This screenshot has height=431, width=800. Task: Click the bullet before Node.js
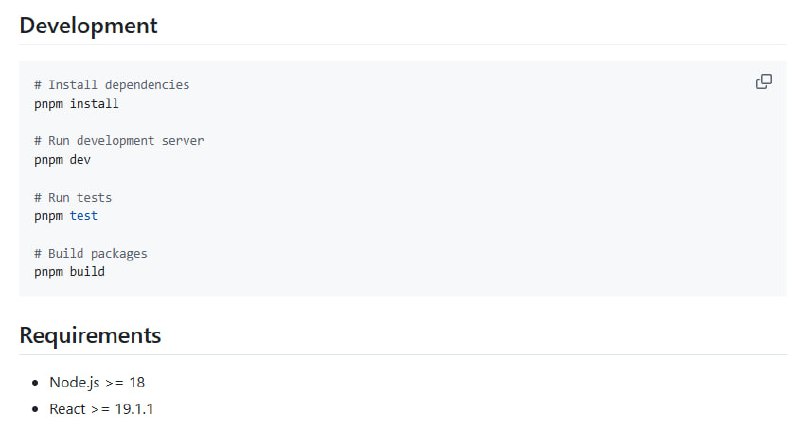coord(35,382)
